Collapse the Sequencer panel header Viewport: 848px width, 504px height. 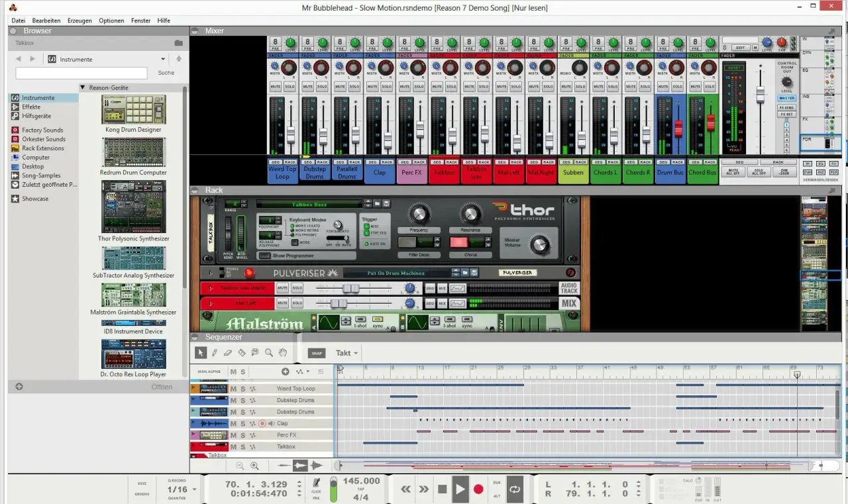tap(194, 337)
